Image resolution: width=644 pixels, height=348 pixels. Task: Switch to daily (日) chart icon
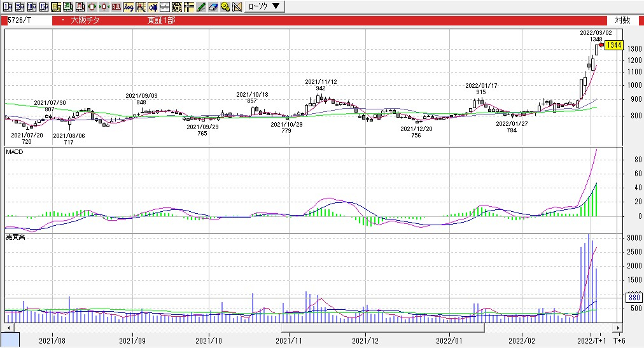[x=56, y=6]
